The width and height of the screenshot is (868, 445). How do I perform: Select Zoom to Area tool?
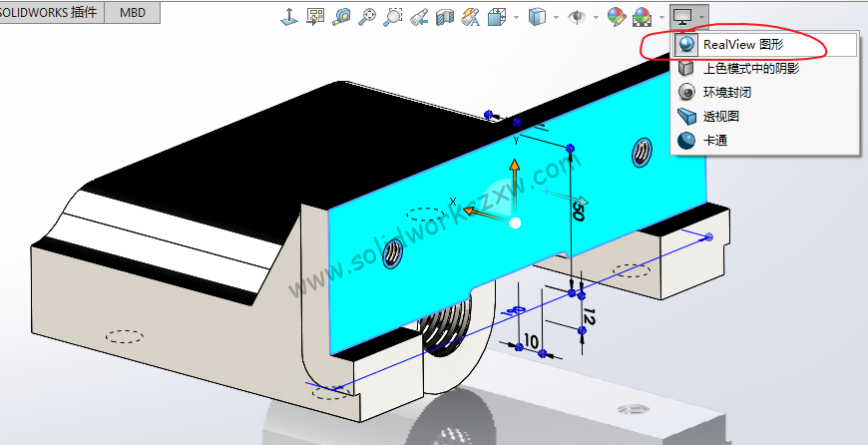(x=392, y=17)
